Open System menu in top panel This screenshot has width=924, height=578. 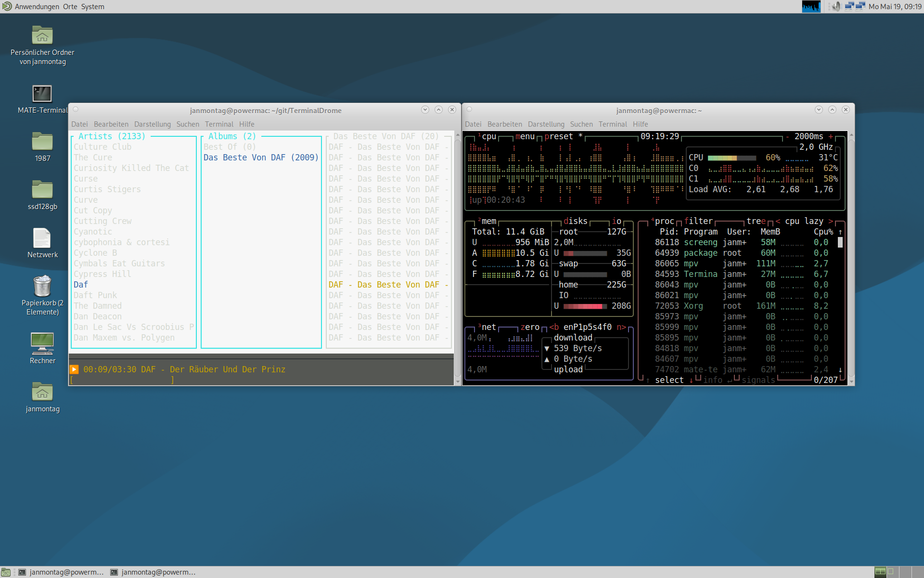pos(92,6)
